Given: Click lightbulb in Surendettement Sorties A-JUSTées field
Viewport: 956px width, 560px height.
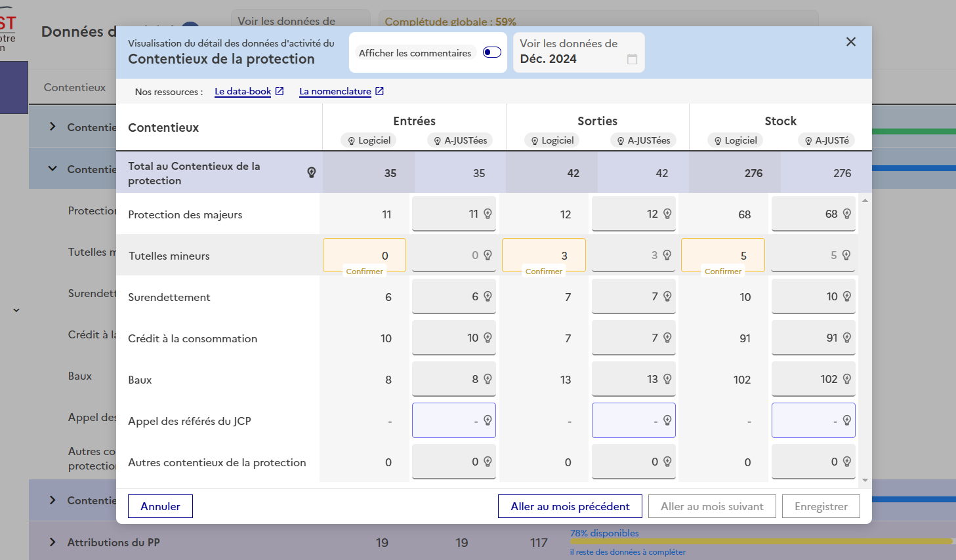Looking at the screenshot, I should click(667, 296).
